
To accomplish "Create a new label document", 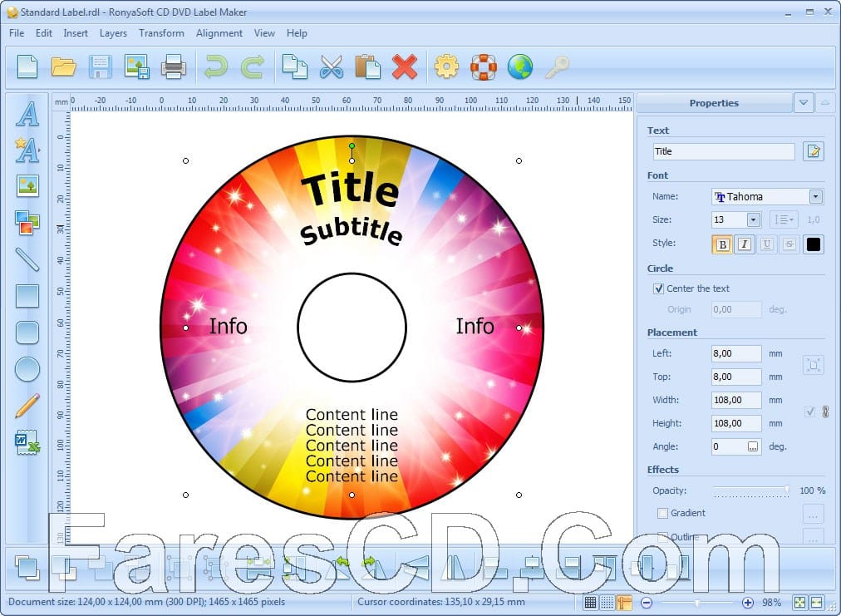I will click(27, 67).
